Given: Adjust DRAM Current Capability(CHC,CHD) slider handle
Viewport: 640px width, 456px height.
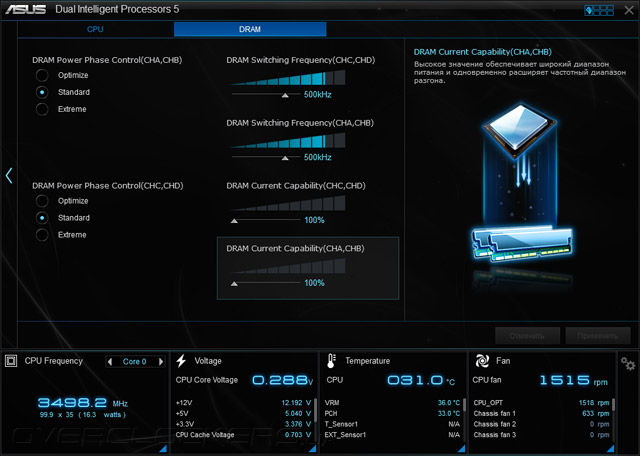Looking at the screenshot, I should coord(234,221).
